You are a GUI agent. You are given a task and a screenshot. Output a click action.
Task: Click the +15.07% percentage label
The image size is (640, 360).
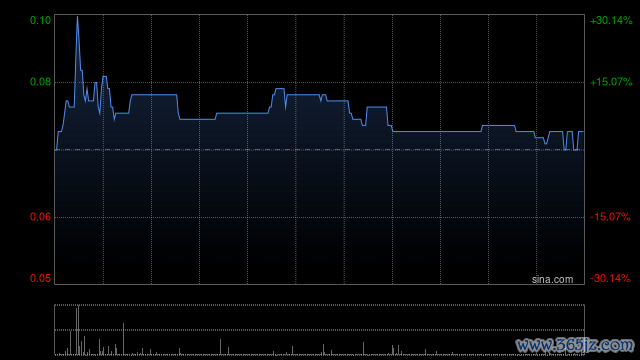tap(611, 82)
